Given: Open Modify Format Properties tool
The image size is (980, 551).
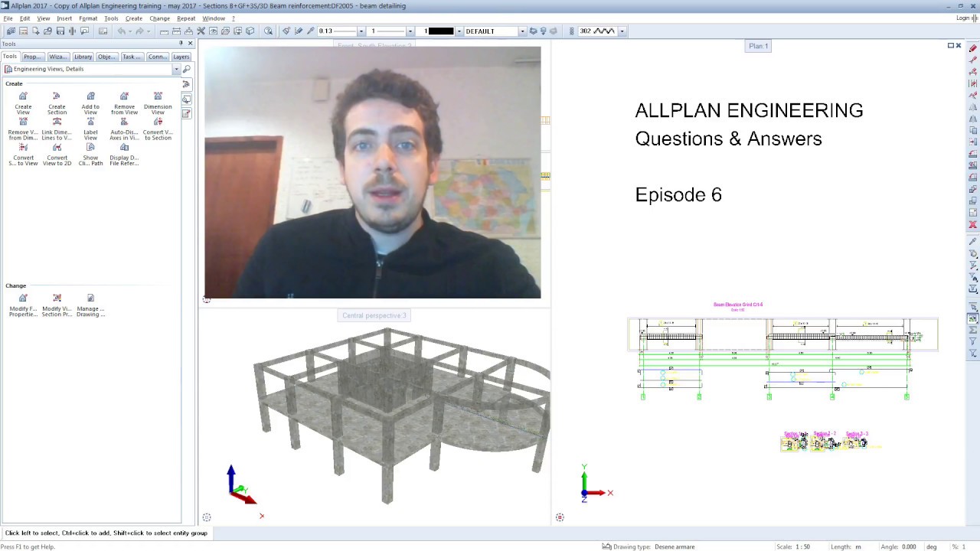Looking at the screenshot, I should [23, 305].
